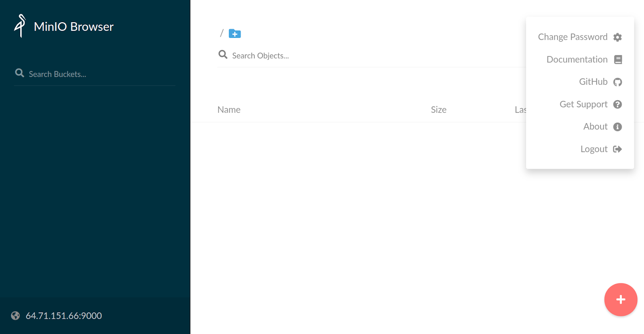Click the magnifier icon beside Search Buckets

tap(19, 73)
